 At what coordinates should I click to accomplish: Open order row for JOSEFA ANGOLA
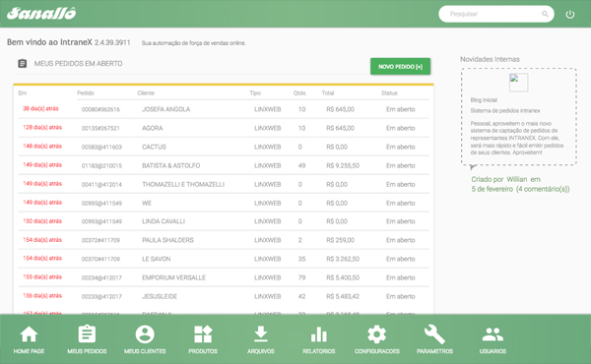pyautogui.click(x=224, y=109)
